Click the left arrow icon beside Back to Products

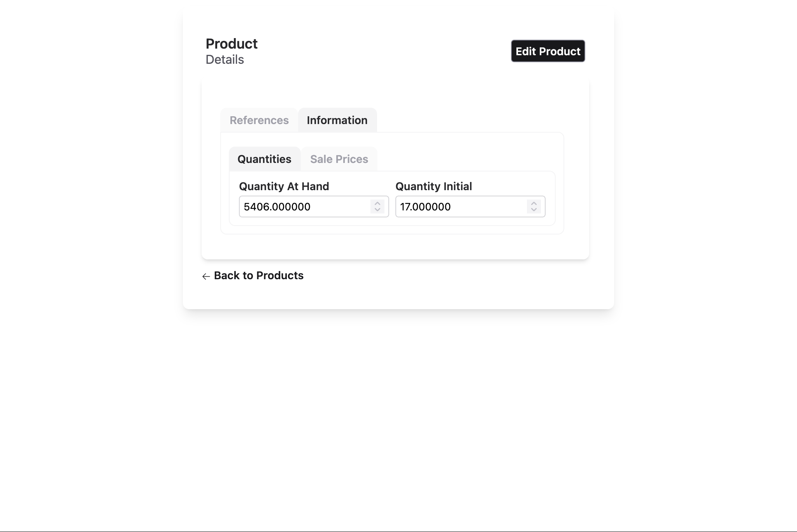(206, 276)
